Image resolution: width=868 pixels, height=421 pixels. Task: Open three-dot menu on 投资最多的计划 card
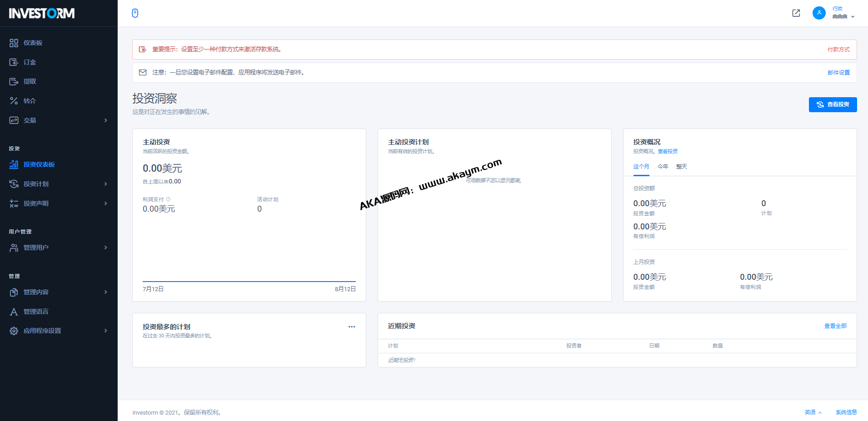click(x=352, y=327)
